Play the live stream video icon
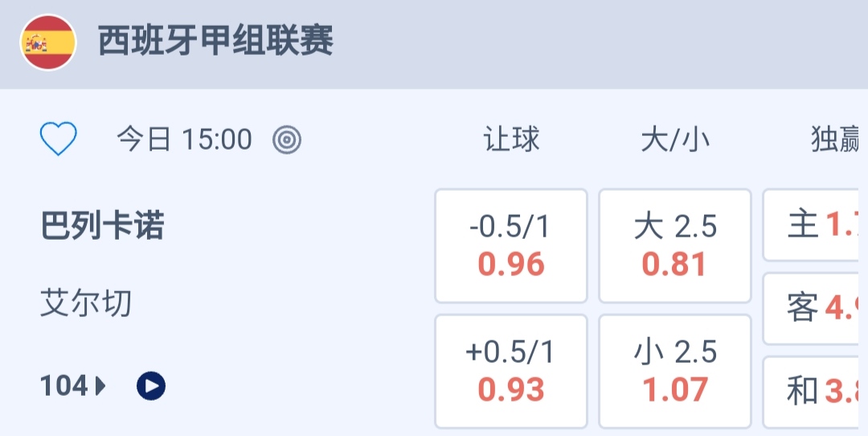The image size is (868, 436). [x=151, y=387]
